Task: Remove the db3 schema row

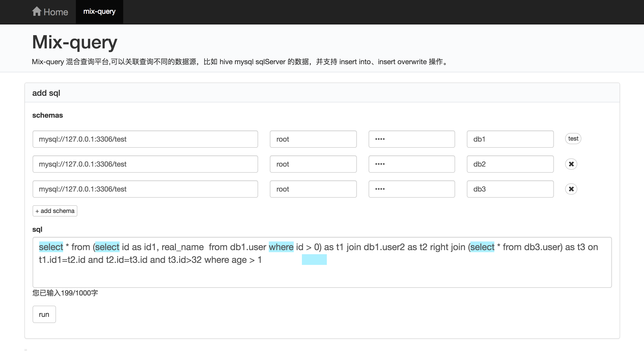Action: 571,189
